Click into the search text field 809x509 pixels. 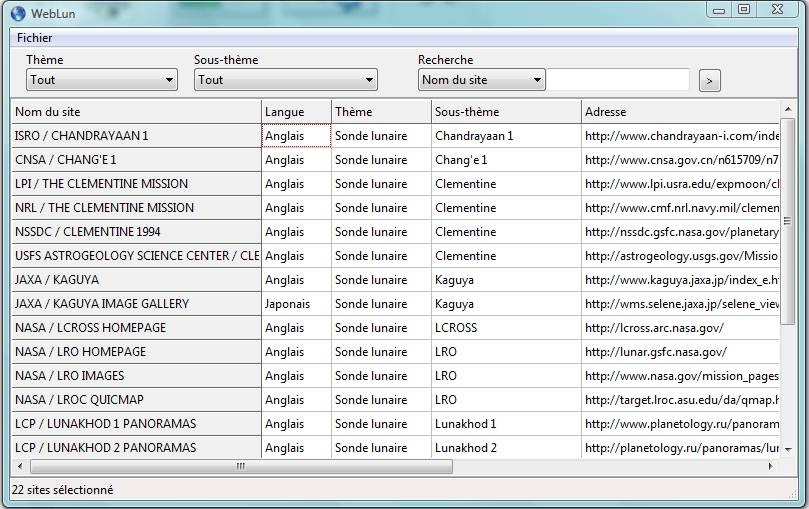(x=618, y=80)
